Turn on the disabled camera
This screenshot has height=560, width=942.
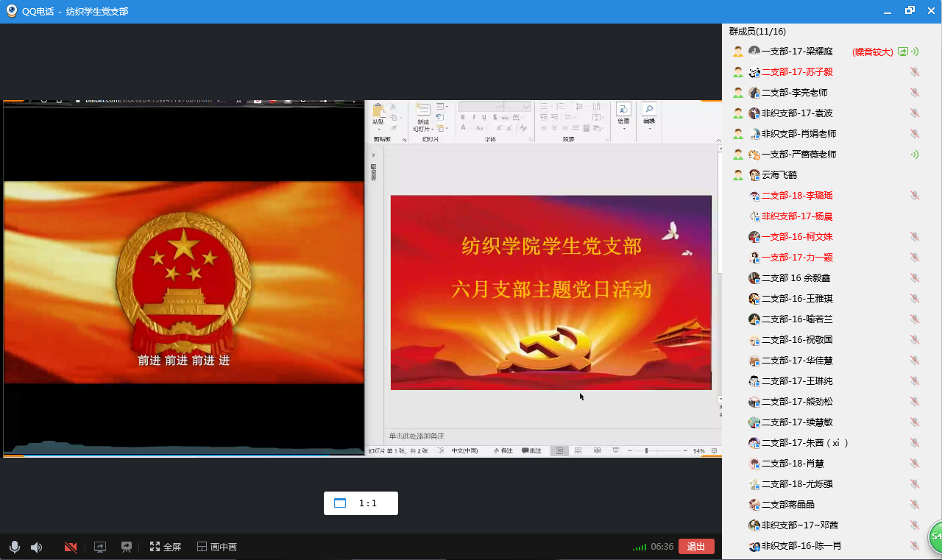(71, 547)
